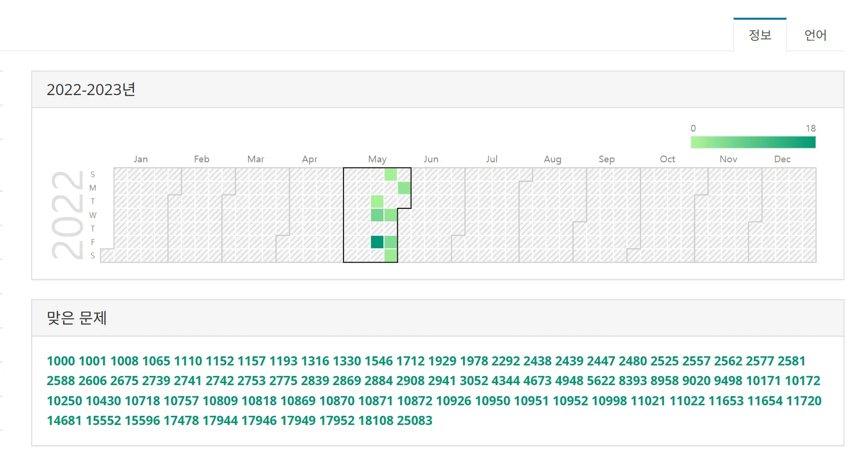The width and height of the screenshot is (868, 460).
Task: Click problem number 1330
Action: click(346, 361)
